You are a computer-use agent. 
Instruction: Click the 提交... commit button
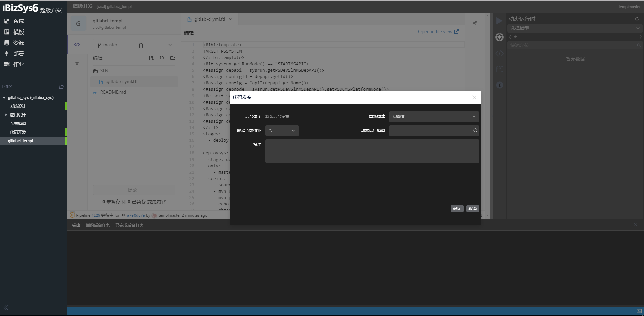point(134,190)
